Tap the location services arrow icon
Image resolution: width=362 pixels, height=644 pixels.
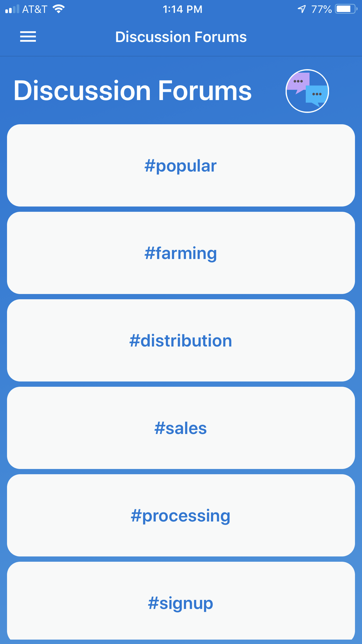302,9
